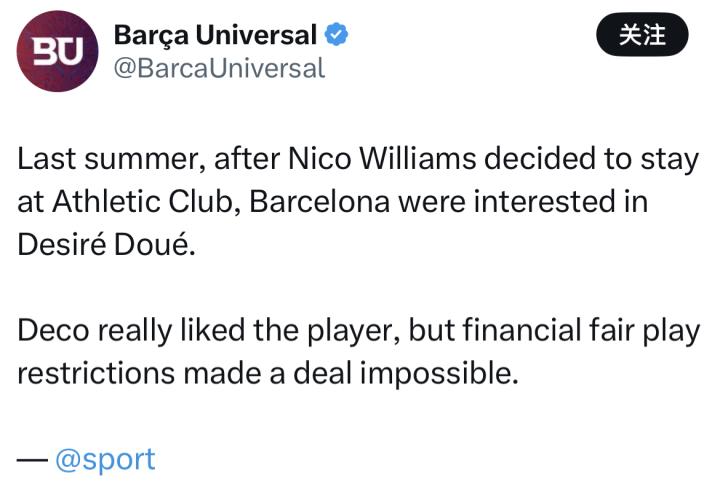Open the @sport mention link

coord(105,459)
